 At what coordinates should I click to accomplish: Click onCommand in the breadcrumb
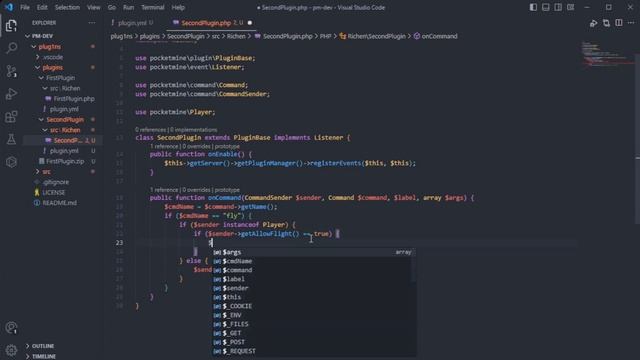coord(436,36)
